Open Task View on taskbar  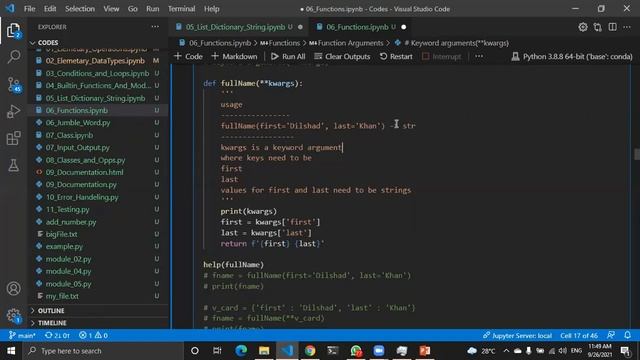coord(217,351)
